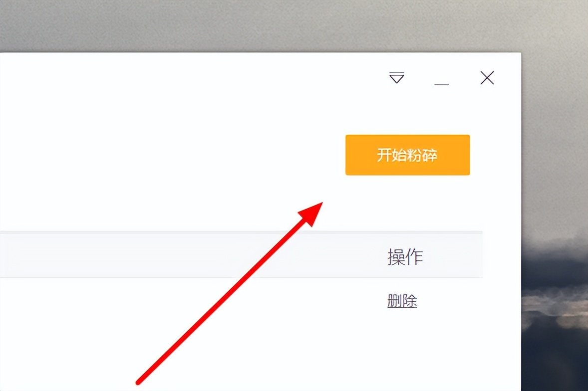This screenshot has height=391, width=588.
Task: Dismiss the window using the X icon
Action: click(487, 78)
